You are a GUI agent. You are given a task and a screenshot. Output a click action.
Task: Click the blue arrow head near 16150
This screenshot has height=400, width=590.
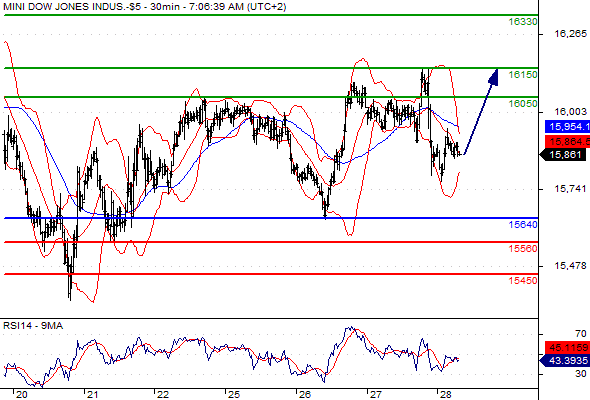tap(493, 77)
